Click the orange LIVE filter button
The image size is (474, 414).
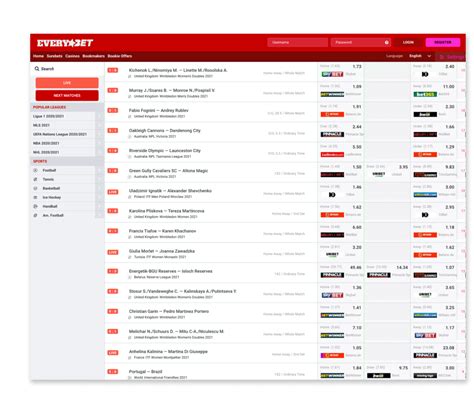(x=67, y=83)
